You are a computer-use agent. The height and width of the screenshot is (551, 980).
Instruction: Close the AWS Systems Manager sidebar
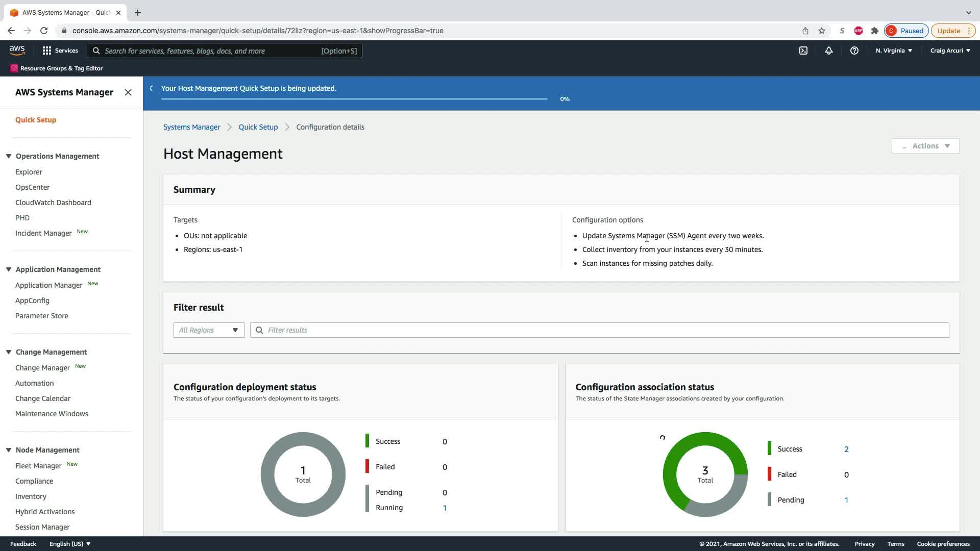click(128, 92)
